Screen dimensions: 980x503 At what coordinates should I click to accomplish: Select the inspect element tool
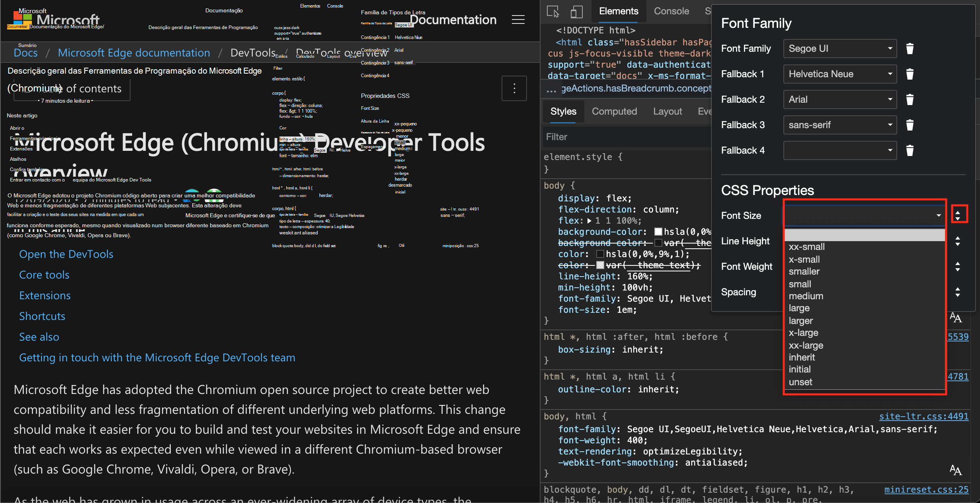click(553, 12)
